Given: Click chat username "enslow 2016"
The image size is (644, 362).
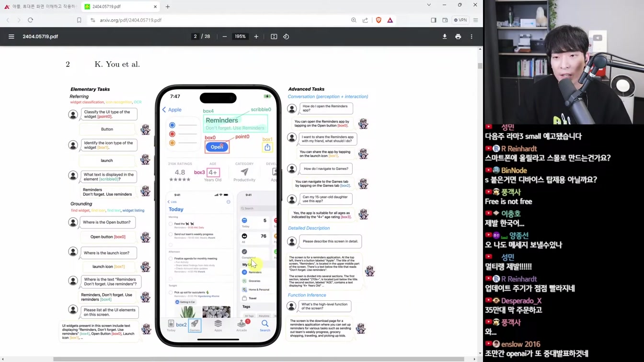Looking at the screenshot, I should point(521,344).
